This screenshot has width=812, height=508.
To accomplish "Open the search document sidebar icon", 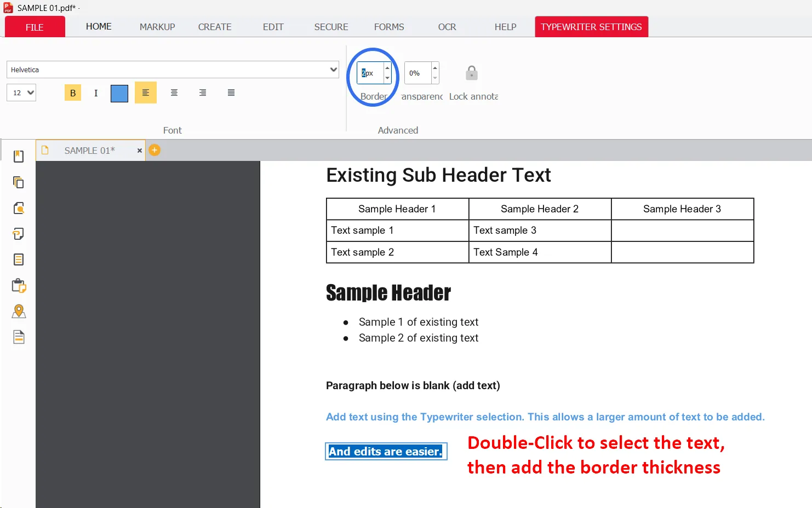I will (19, 208).
